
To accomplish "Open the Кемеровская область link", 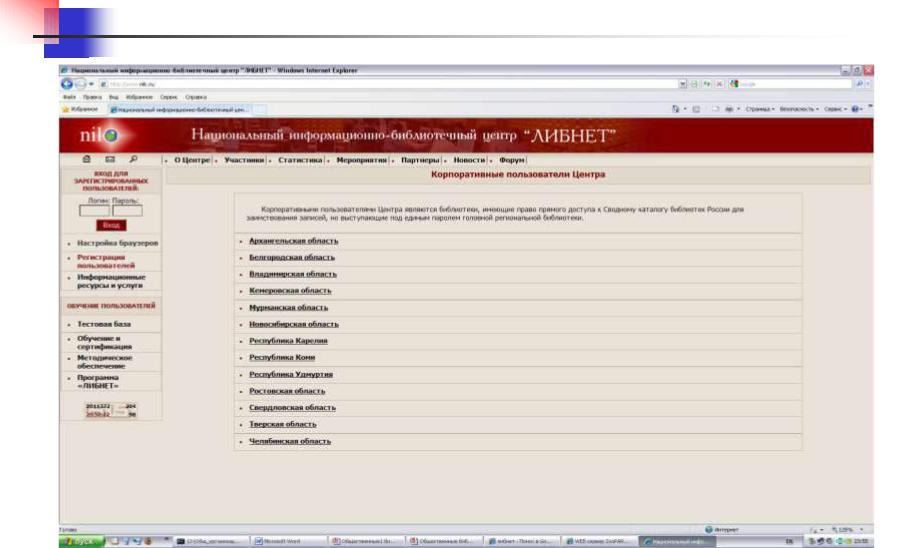I will [x=290, y=291].
